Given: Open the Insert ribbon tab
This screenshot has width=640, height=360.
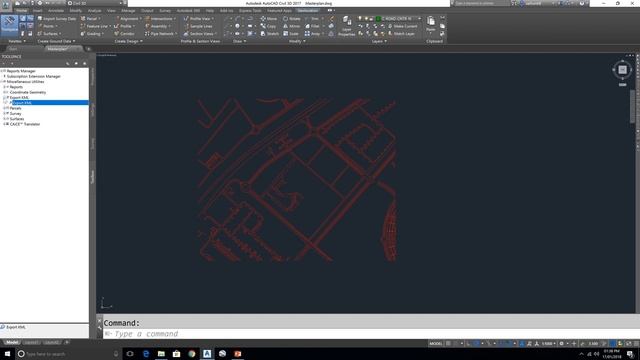Looking at the screenshot, I should pyautogui.click(x=38, y=11).
